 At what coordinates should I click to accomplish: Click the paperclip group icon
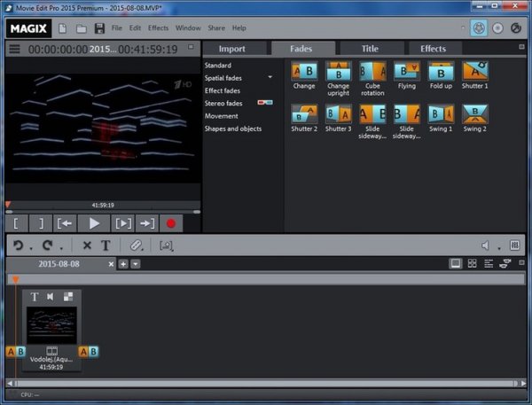point(136,245)
